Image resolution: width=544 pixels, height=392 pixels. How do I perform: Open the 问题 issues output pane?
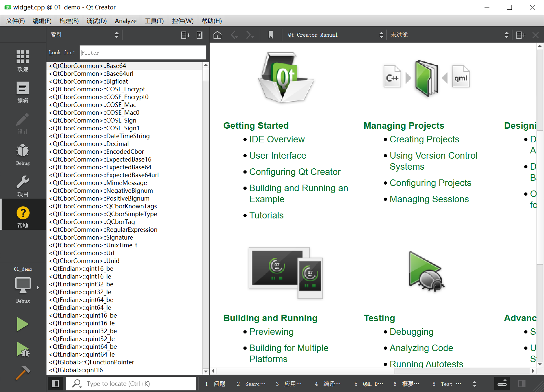coord(215,384)
